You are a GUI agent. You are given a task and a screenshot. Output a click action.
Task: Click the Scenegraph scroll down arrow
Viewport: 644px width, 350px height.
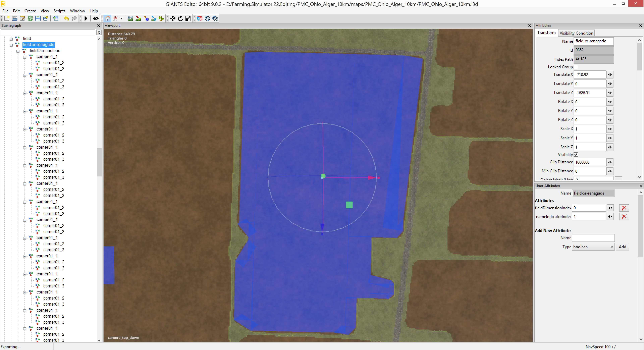[x=99, y=340]
